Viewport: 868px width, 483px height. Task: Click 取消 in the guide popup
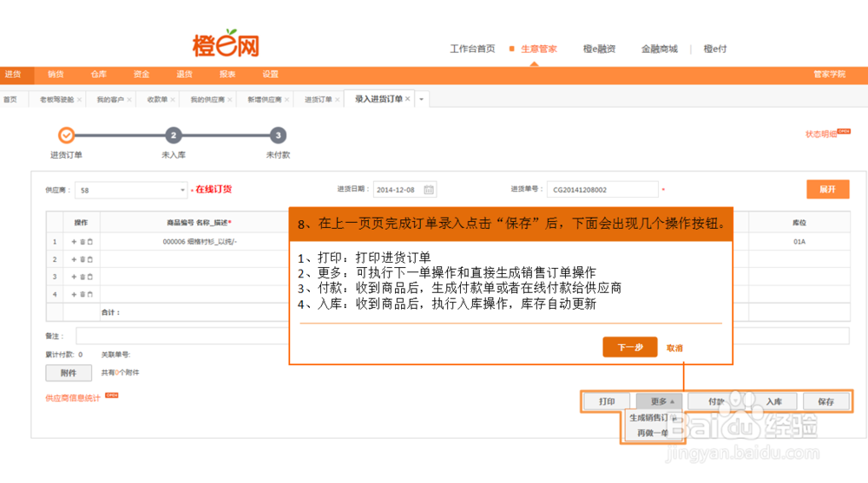pyautogui.click(x=674, y=348)
